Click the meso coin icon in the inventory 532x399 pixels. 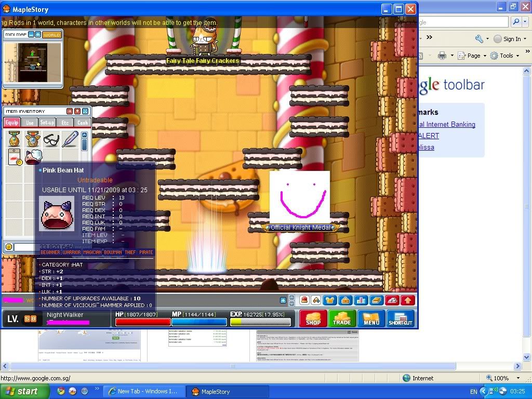pyautogui.click(x=9, y=247)
